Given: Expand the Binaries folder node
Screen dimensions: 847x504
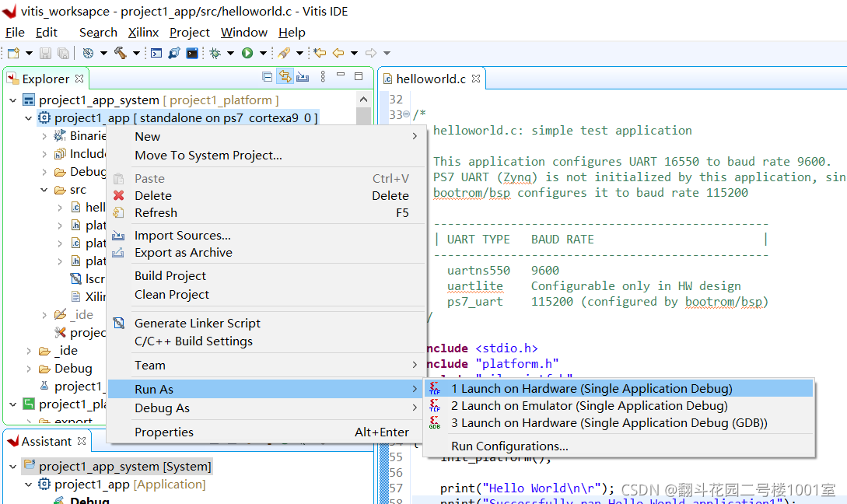Looking at the screenshot, I should tap(44, 135).
